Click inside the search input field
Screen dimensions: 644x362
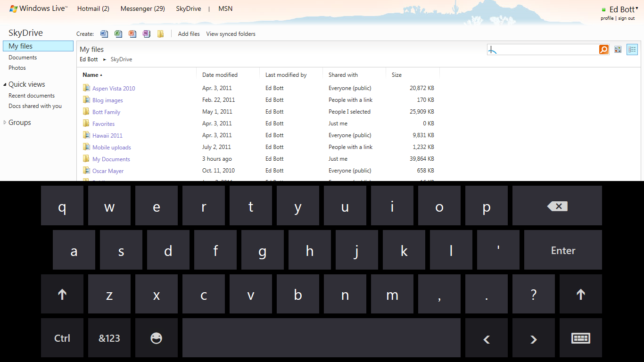(543, 49)
